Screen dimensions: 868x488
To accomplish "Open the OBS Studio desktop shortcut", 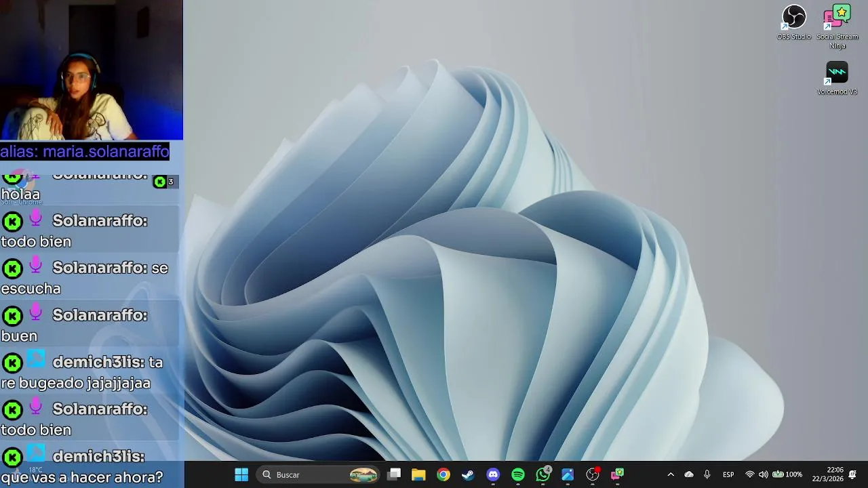I will pos(793,22).
